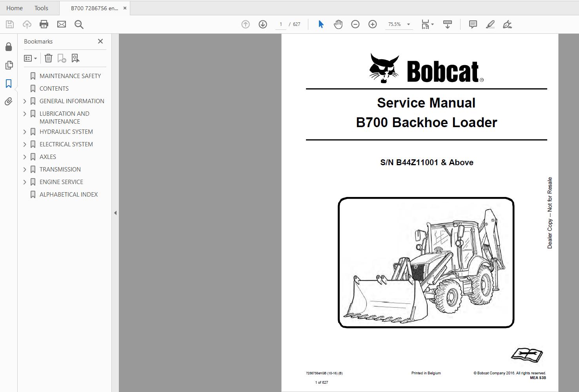Add a sticky note comment
The height and width of the screenshot is (392, 579).
point(473,24)
